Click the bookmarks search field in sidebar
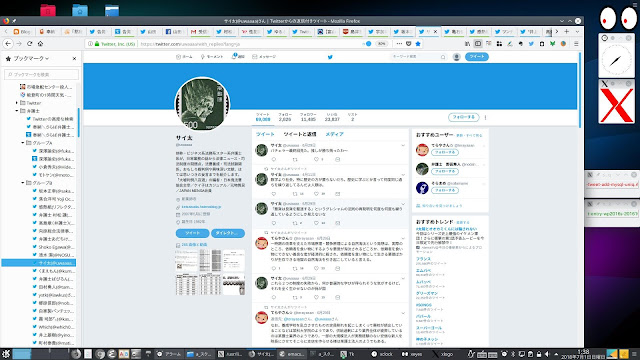The height and width of the screenshot is (360, 640). (x=41, y=74)
